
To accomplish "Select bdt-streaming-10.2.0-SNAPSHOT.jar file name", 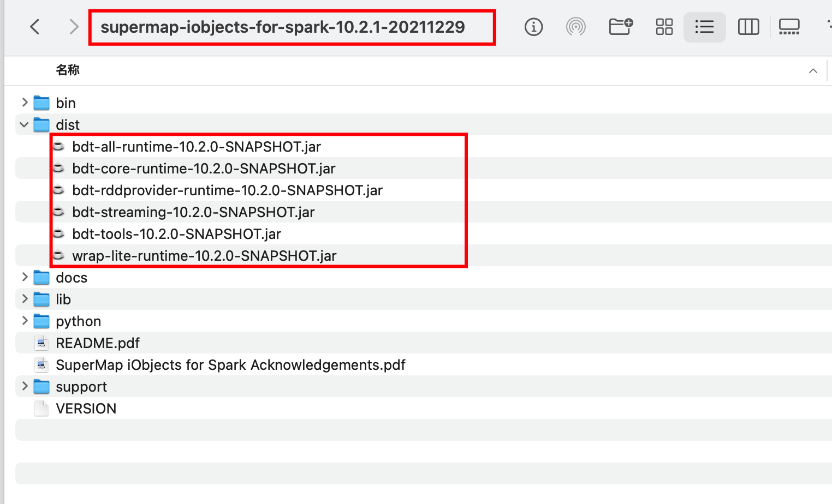I will pyautogui.click(x=194, y=212).
